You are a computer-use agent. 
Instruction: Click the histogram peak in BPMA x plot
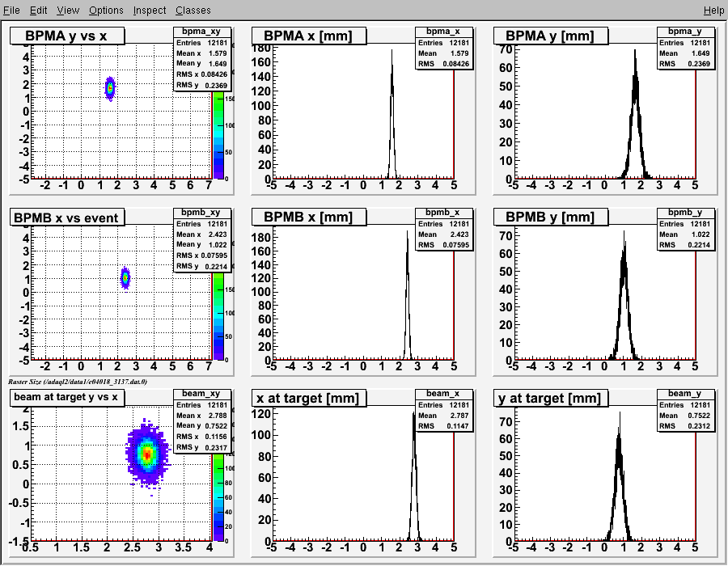pyautogui.click(x=392, y=51)
